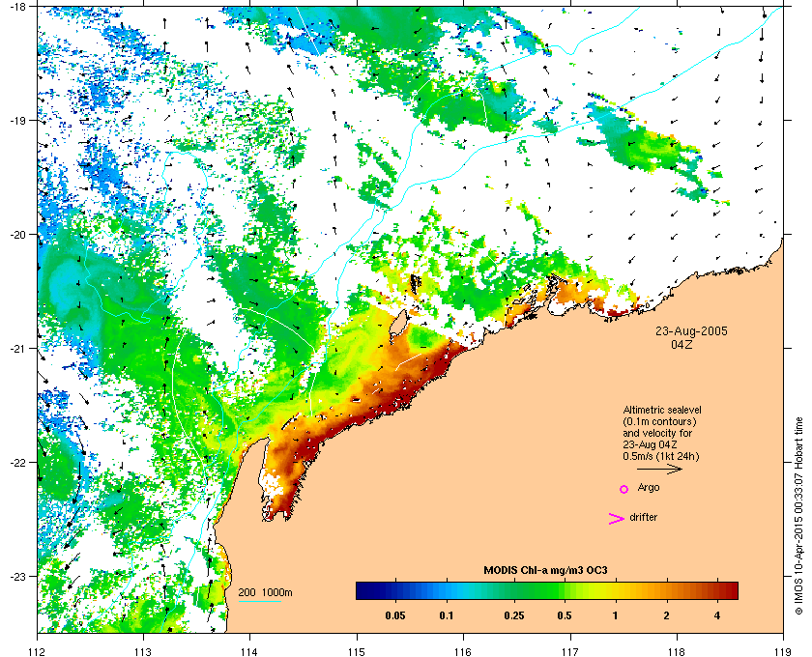Click the -18 latitude axis label
This screenshot has width=812, height=657.
17,7
